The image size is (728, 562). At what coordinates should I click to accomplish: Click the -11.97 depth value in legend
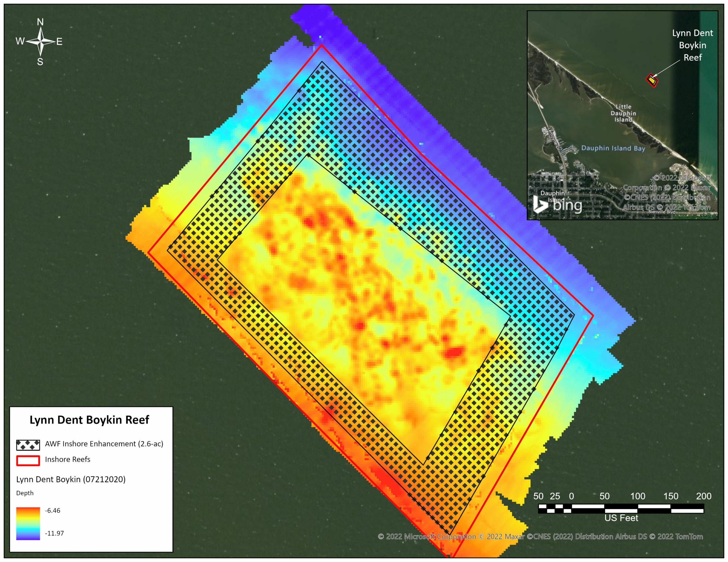tap(54, 533)
